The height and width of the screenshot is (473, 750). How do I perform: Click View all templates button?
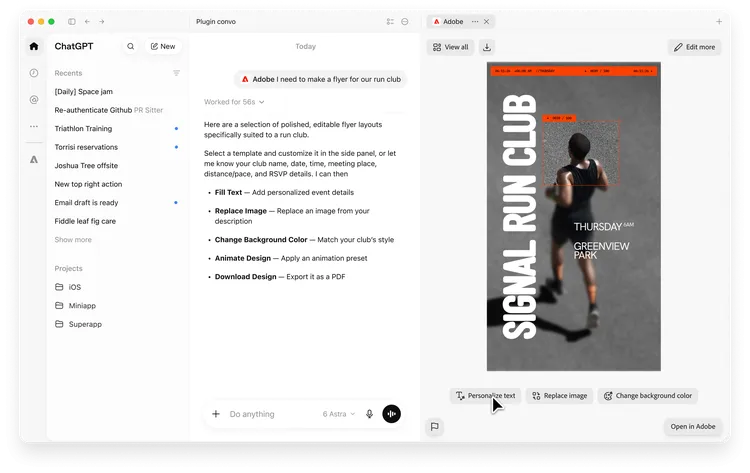(x=450, y=47)
